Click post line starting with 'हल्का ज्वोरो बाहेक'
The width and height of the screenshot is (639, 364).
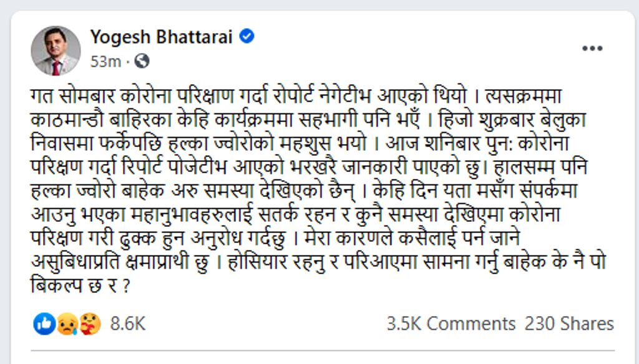pyautogui.click(x=305, y=191)
